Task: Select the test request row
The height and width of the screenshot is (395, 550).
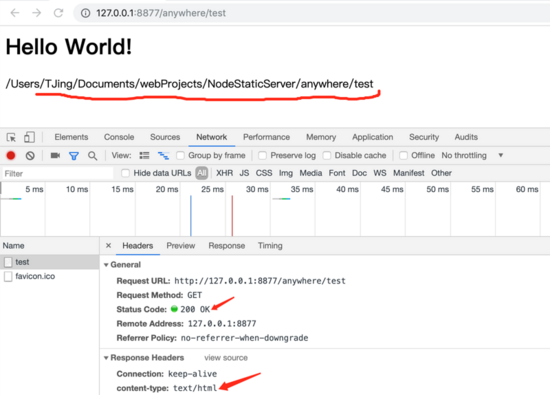Action: tap(49, 262)
